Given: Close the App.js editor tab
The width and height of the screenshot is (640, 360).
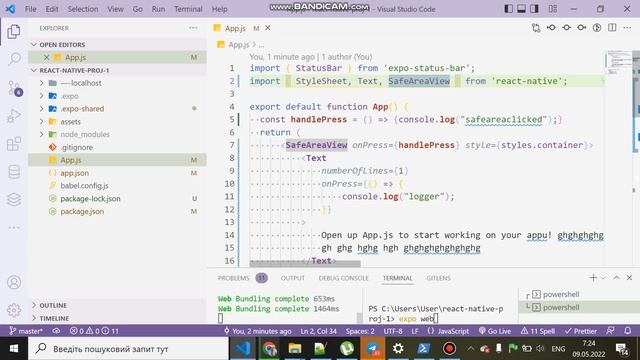Looking at the screenshot, I should [268, 28].
